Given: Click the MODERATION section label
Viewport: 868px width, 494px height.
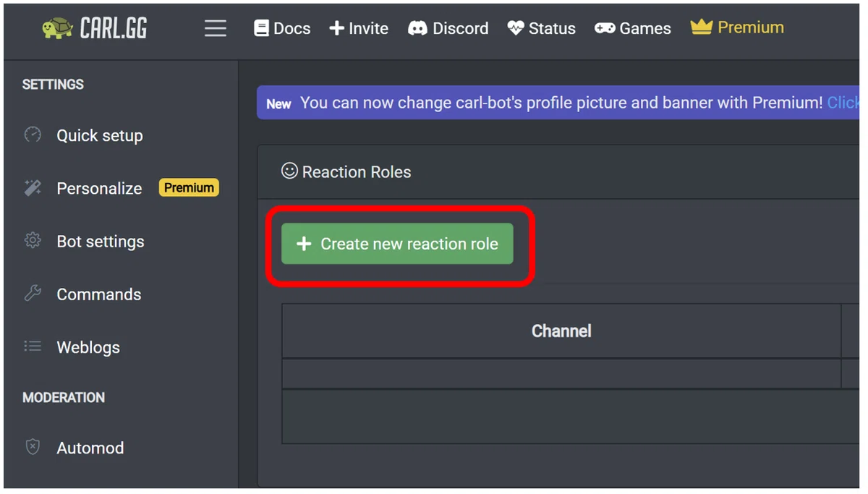Looking at the screenshot, I should [x=64, y=398].
